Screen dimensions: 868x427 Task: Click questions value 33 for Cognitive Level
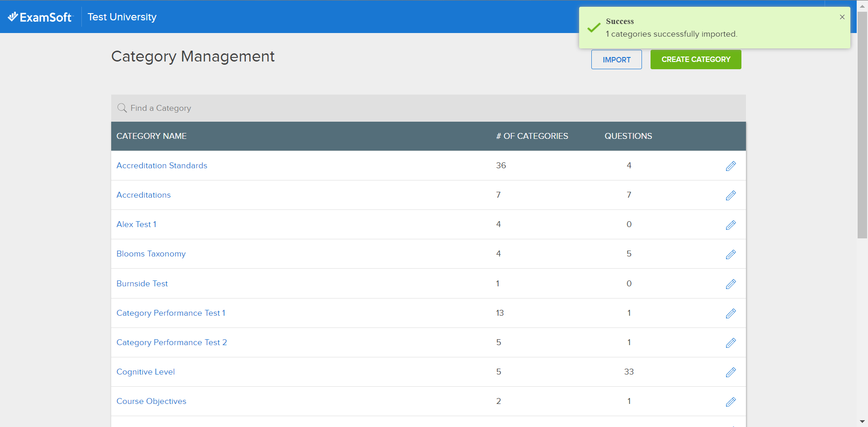click(629, 372)
